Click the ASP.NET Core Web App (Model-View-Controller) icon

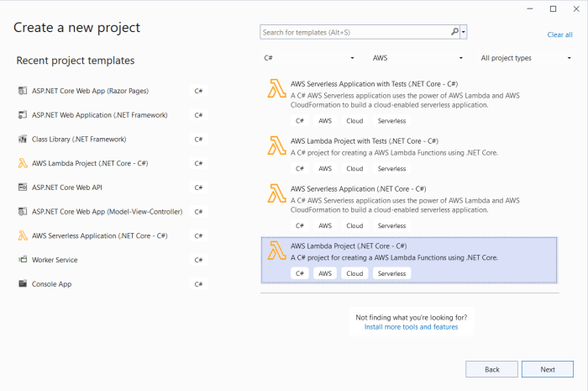point(23,212)
